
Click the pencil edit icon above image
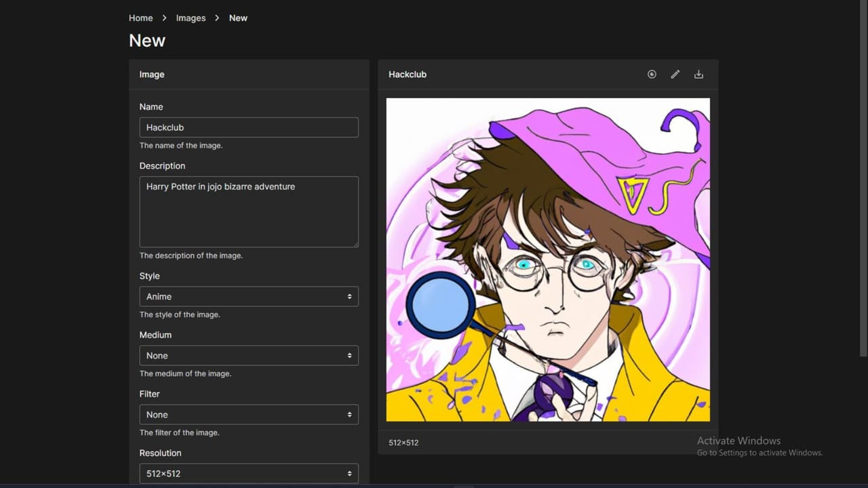click(675, 75)
